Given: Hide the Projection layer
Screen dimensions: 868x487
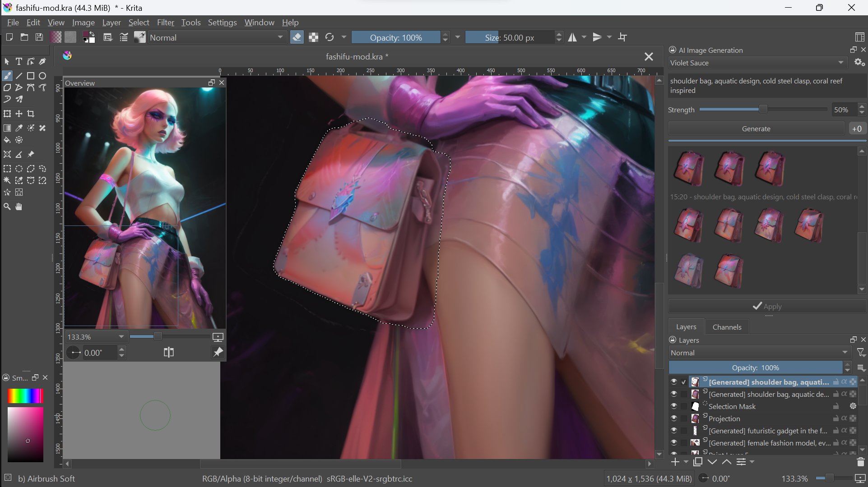Looking at the screenshot, I should click(674, 418).
